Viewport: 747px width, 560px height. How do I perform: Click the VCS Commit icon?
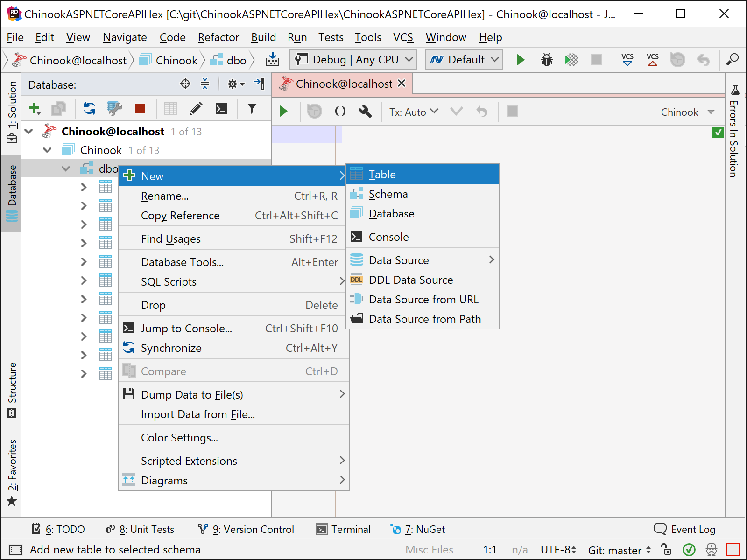[x=653, y=60]
